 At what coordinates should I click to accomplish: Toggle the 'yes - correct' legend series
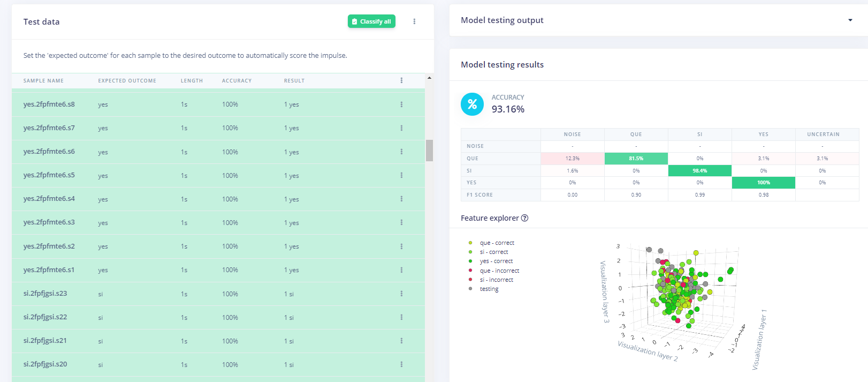[496, 261]
